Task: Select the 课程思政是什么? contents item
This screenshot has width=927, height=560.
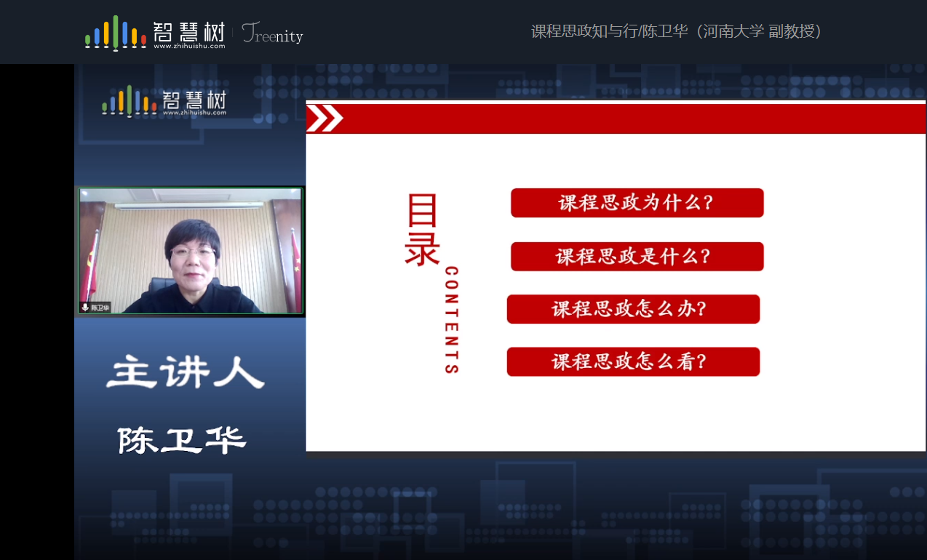Action: [637, 257]
